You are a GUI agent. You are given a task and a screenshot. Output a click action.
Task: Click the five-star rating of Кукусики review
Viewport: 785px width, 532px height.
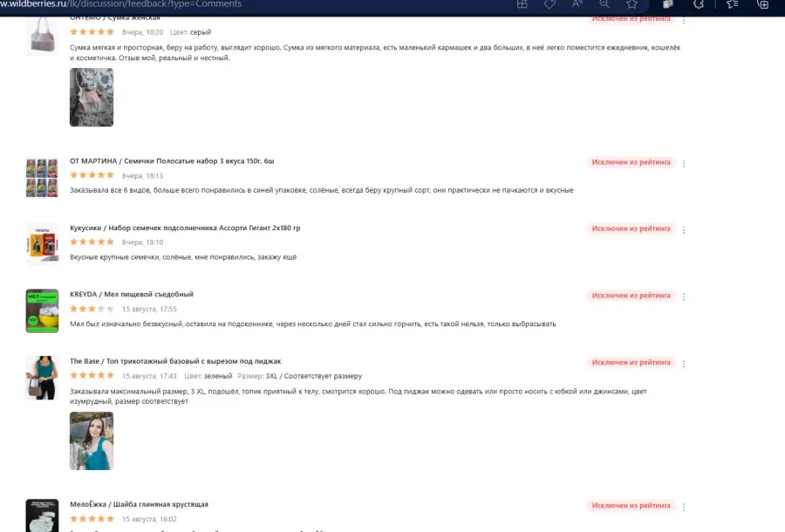(92, 242)
